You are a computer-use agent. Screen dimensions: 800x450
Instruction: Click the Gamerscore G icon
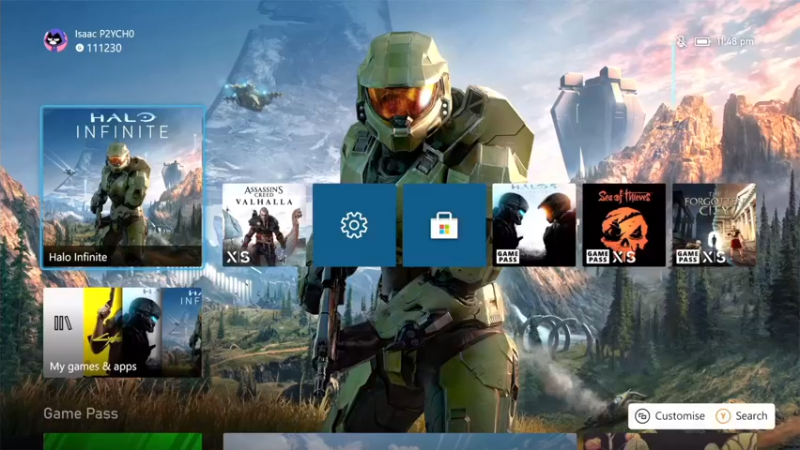tap(80, 48)
